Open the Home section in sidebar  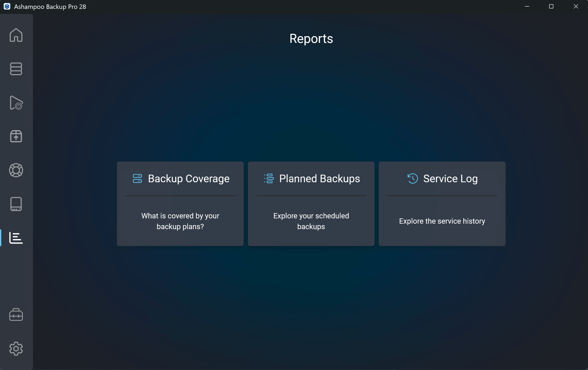[16, 35]
